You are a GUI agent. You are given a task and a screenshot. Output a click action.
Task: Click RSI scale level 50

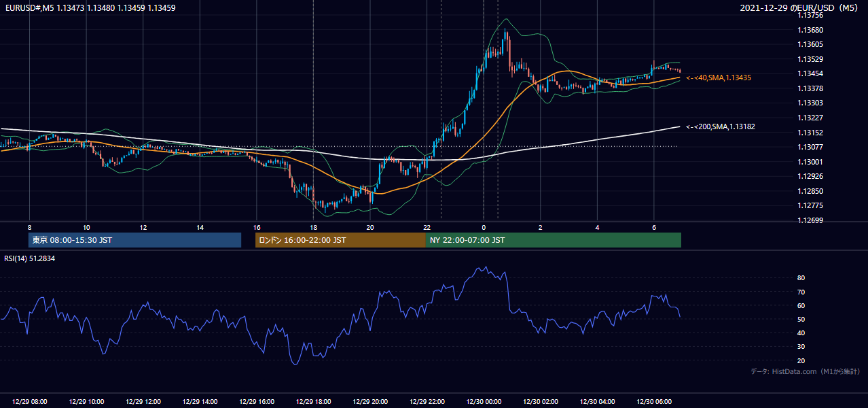point(801,319)
